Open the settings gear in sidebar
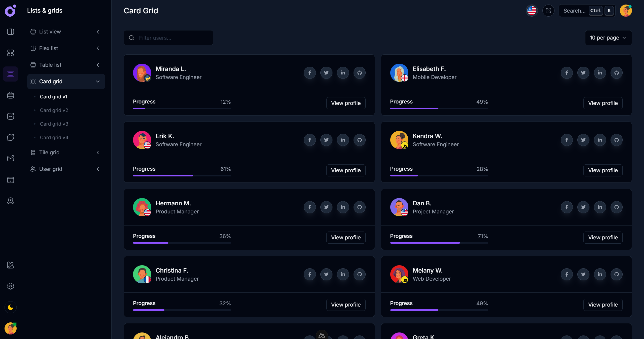 (11, 286)
